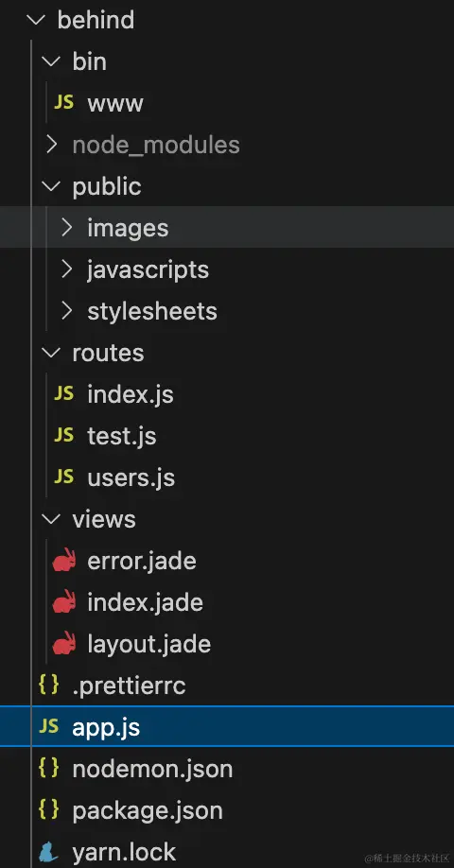Click the yarn cat icon by yarn.lock
The height and width of the screenshot is (868, 454).
[49, 852]
